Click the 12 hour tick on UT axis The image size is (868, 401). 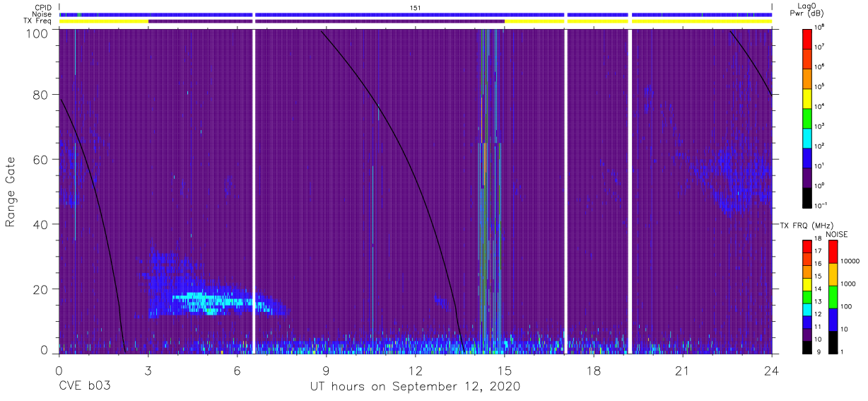click(x=416, y=370)
